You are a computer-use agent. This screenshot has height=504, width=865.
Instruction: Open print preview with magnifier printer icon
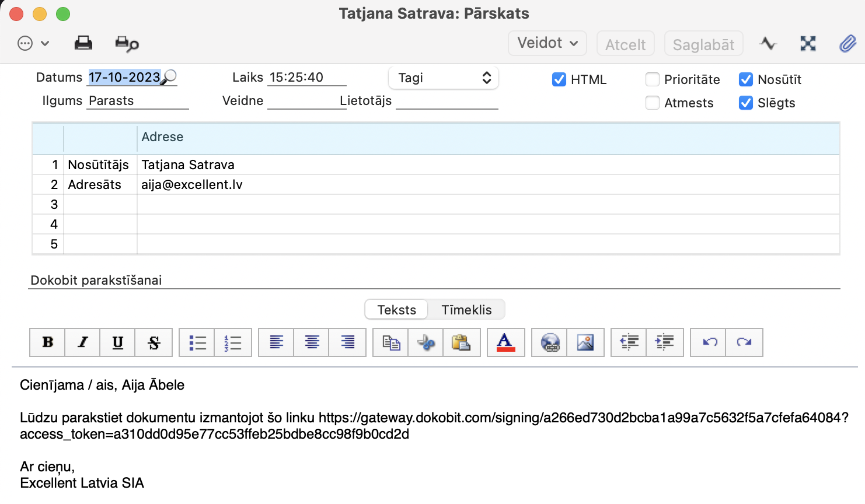[x=127, y=43]
